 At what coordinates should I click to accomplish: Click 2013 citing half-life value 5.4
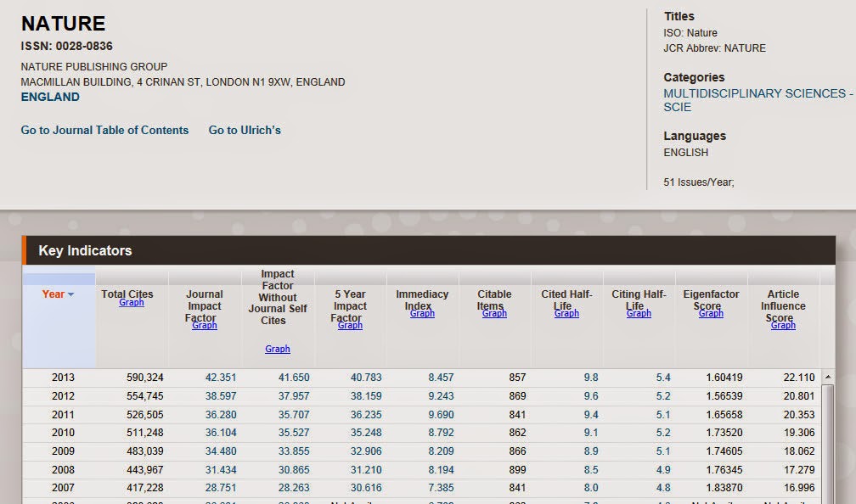(x=663, y=378)
